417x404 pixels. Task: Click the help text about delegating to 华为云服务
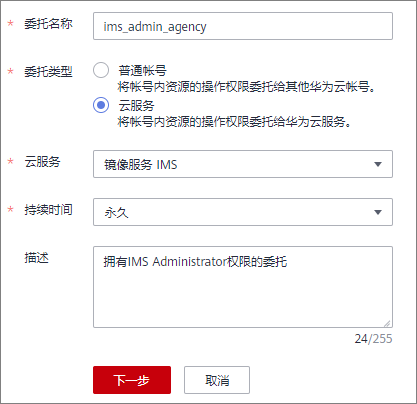pyautogui.click(x=235, y=122)
